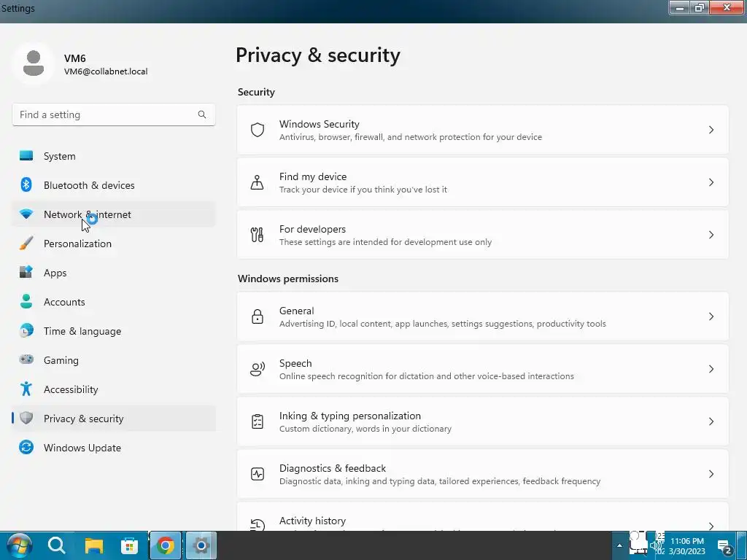
Task: Click the Settings gear on taskbar
Action: (x=201, y=545)
